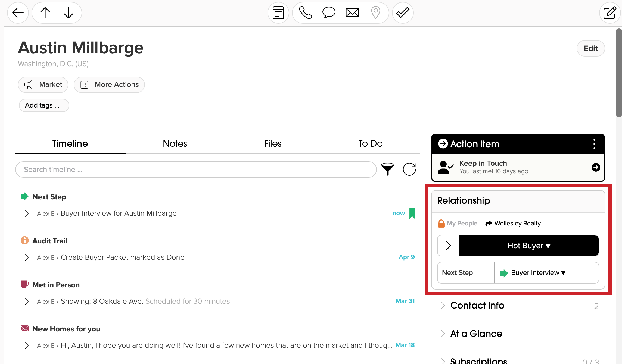Screen dimensions: 622x364
Task: Click the checkmark task icon
Action: point(403,13)
